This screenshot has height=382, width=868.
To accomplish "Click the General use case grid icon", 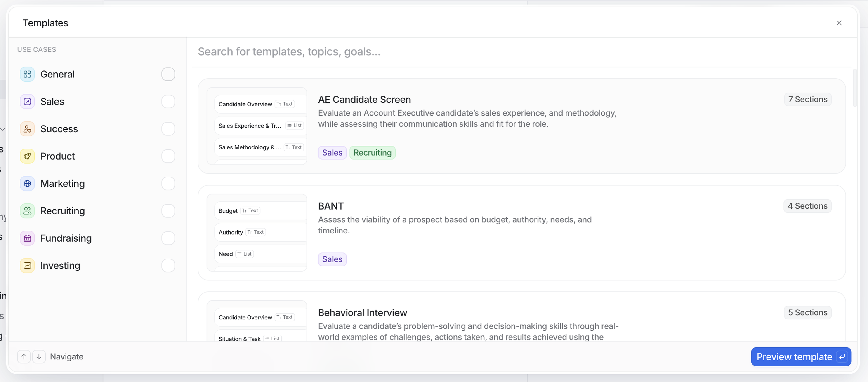I will [x=27, y=74].
